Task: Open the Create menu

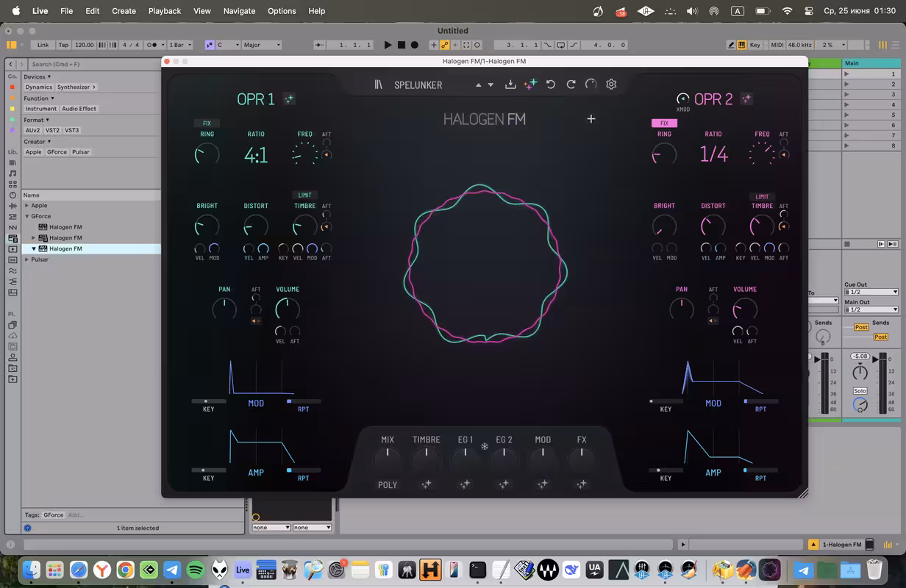Action: coord(124,11)
